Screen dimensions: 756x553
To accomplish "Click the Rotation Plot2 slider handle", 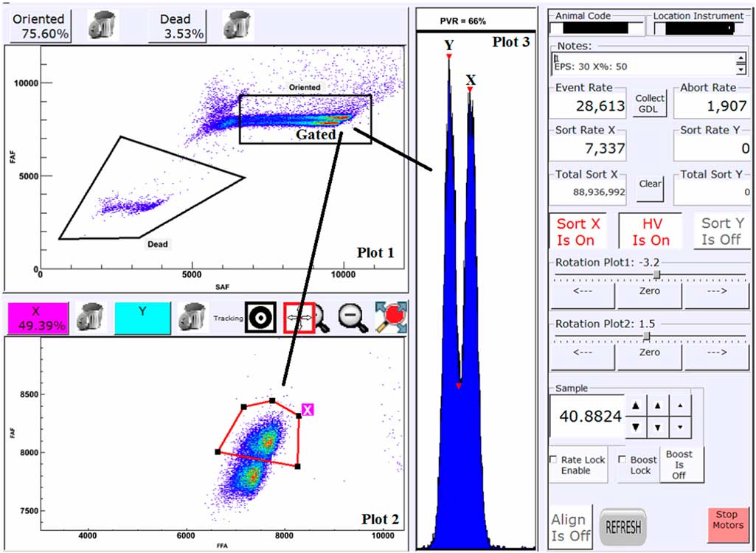I will [x=647, y=336].
